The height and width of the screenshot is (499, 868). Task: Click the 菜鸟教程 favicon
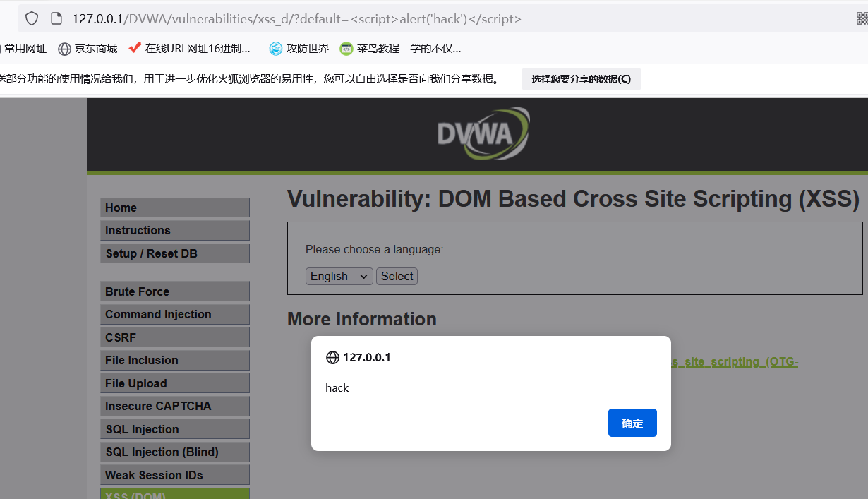point(346,49)
